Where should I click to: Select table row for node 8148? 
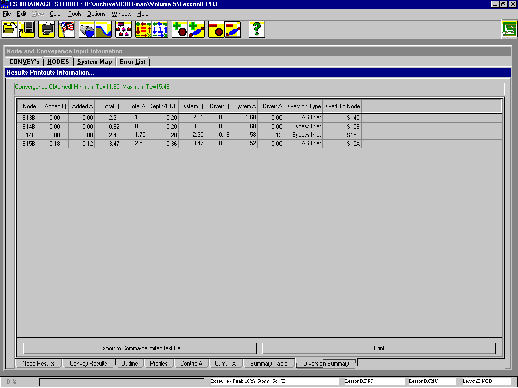click(189, 126)
